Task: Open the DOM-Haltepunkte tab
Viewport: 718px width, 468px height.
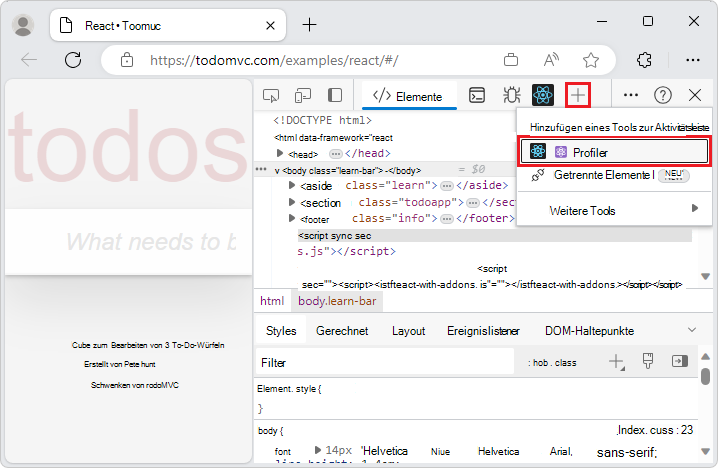Action: pos(589,331)
